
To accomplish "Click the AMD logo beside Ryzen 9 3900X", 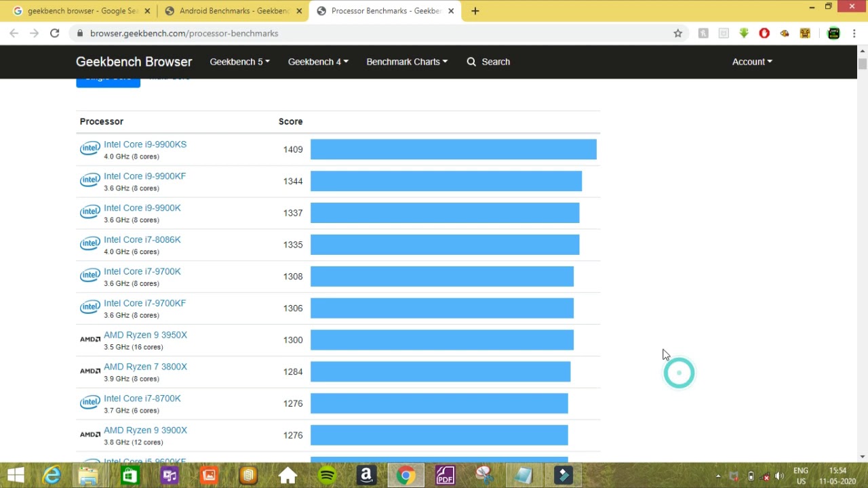I will pos(90,434).
